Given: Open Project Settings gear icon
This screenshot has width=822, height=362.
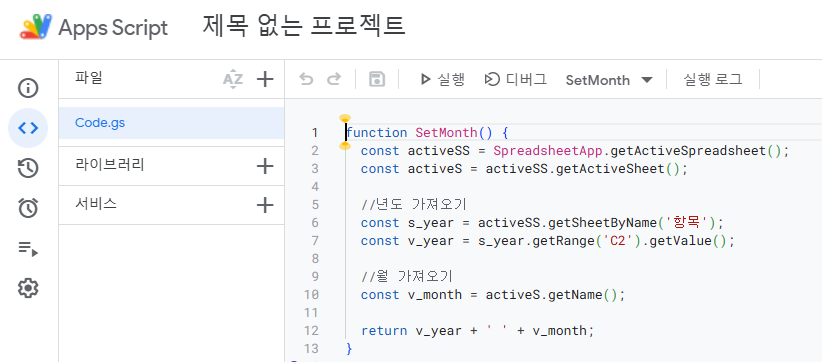Looking at the screenshot, I should coord(28,288).
